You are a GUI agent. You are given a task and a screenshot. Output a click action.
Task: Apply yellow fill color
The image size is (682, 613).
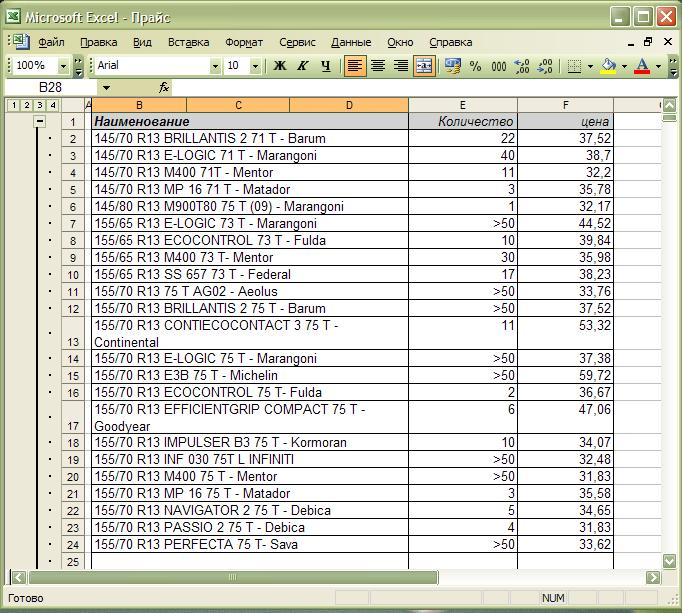point(608,66)
